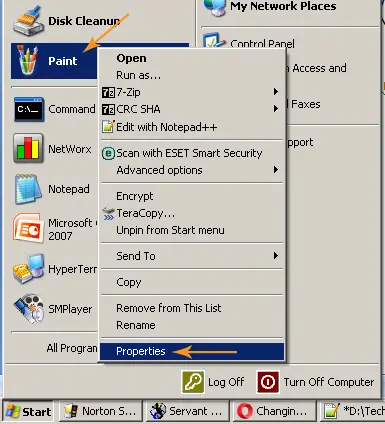The height and width of the screenshot is (424, 385).
Task: Click the Control Panel label
Action: point(262,44)
